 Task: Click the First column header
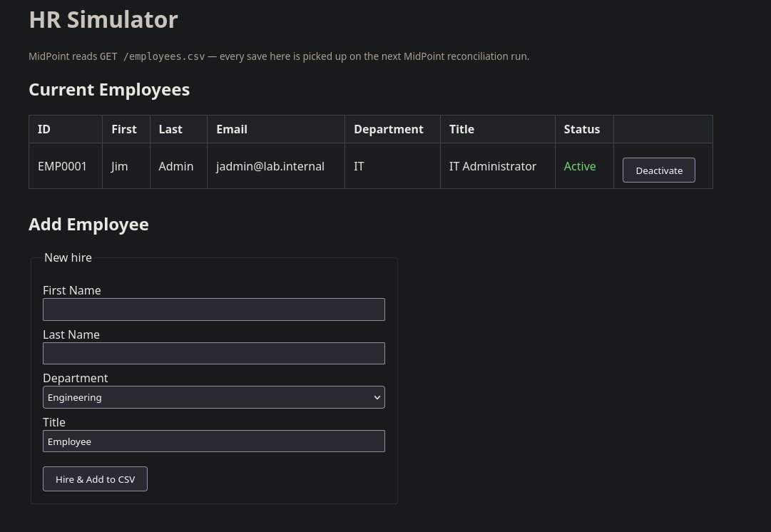click(124, 129)
